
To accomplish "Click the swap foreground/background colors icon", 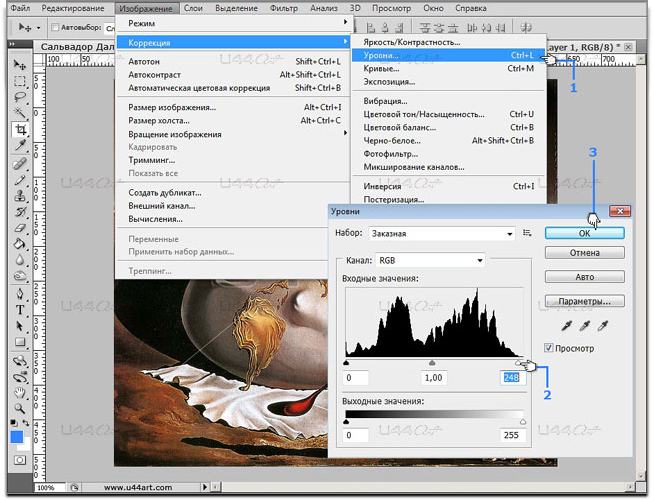I will [x=26, y=423].
